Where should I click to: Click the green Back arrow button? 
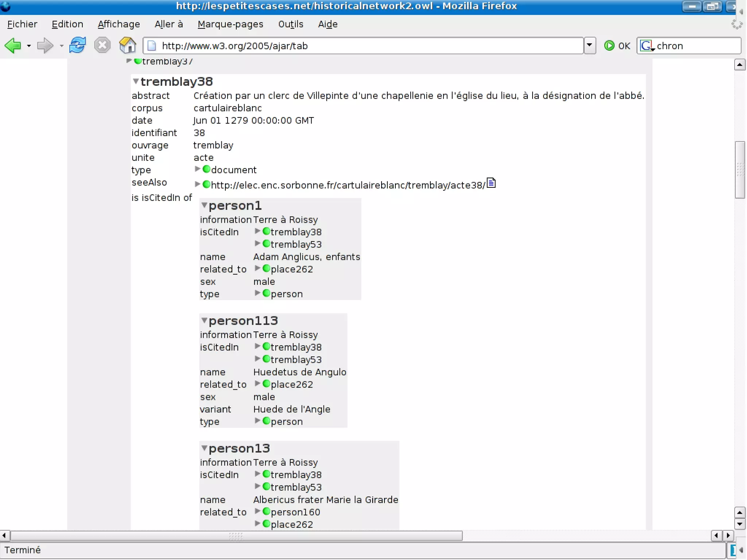click(x=13, y=46)
